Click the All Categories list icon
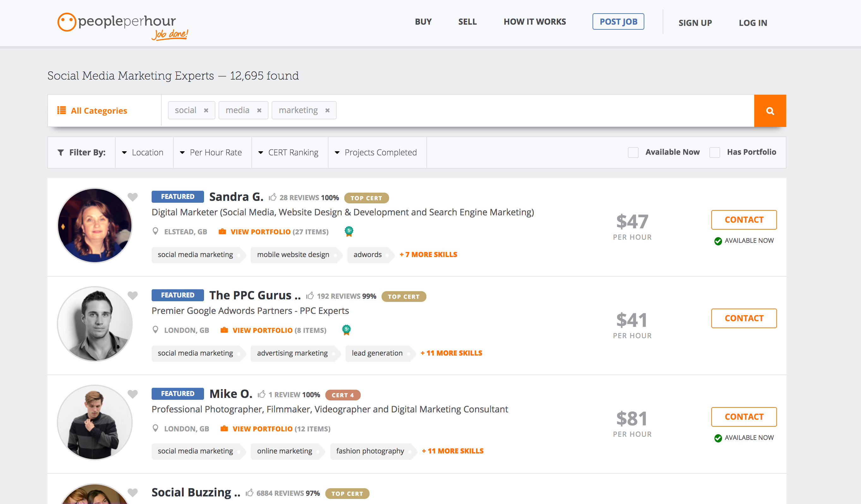This screenshot has width=861, height=504. pyautogui.click(x=62, y=110)
